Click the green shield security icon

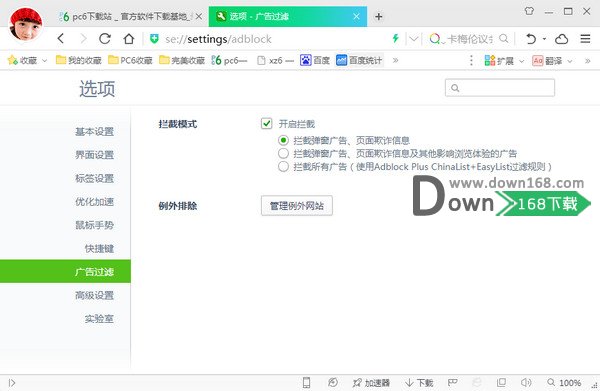(154, 39)
